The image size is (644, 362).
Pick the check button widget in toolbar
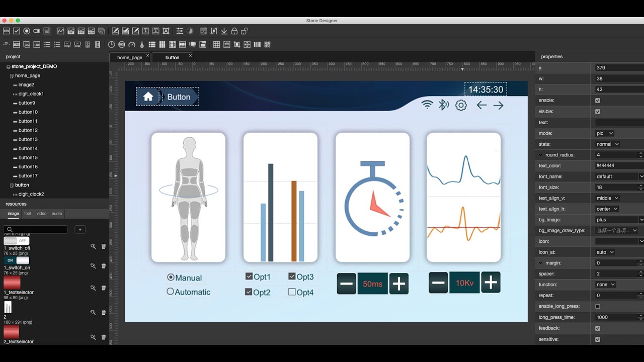click(16, 31)
